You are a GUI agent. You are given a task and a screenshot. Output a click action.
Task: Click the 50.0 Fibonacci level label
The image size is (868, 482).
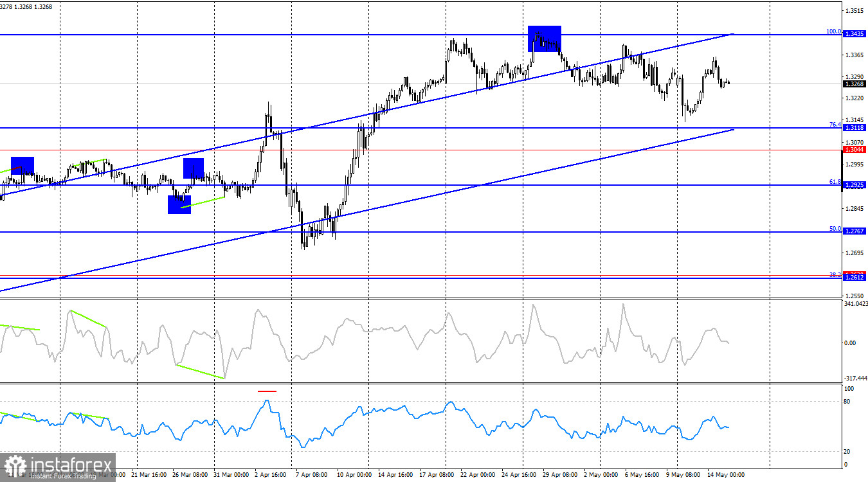[x=835, y=228]
